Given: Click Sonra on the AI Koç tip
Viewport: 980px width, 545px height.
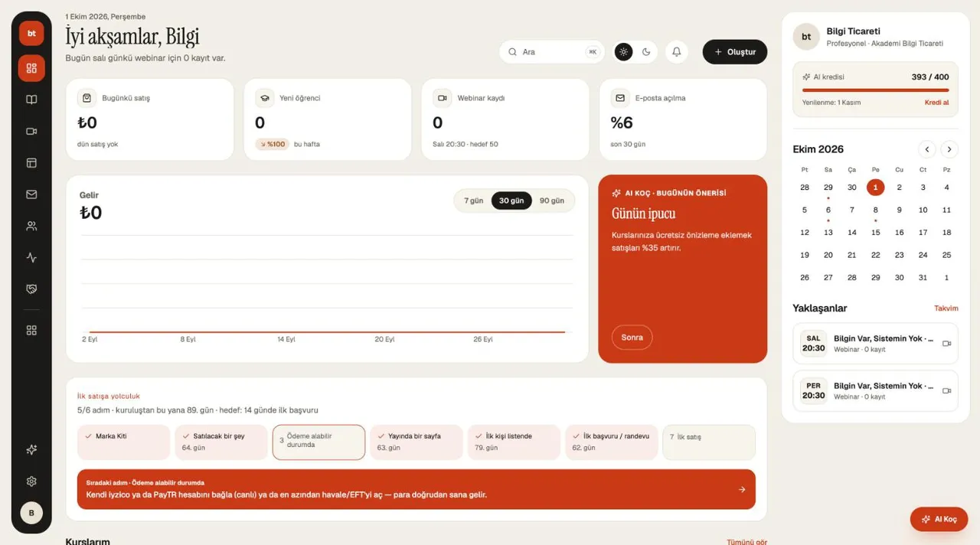Looking at the screenshot, I should (x=632, y=338).
